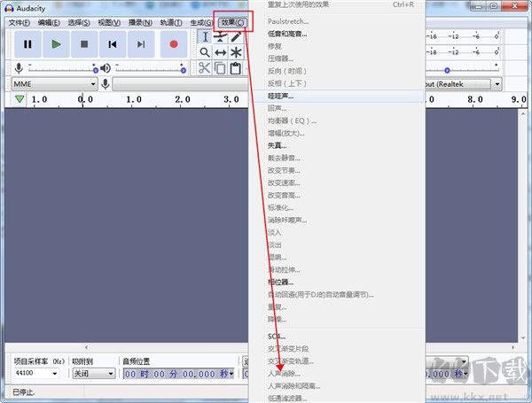Open the audio position time format arrow
This screenshot has width=532, height=403.
coord(231,374)
